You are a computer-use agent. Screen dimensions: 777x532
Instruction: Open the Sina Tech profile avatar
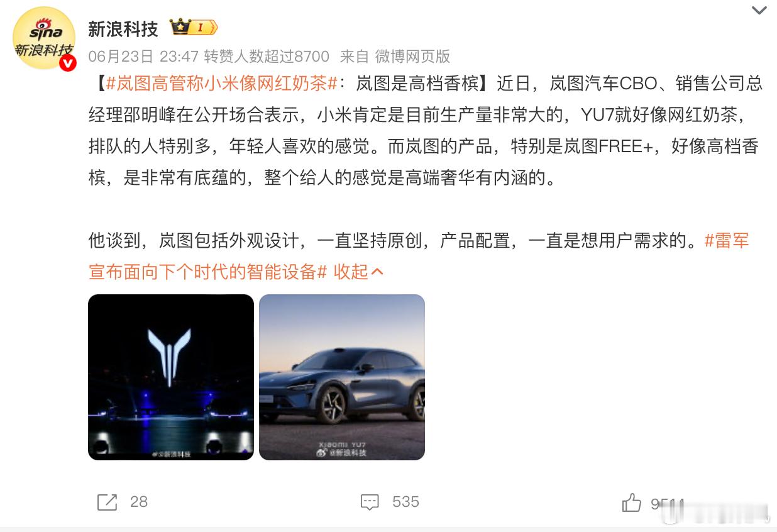[44, 38]
